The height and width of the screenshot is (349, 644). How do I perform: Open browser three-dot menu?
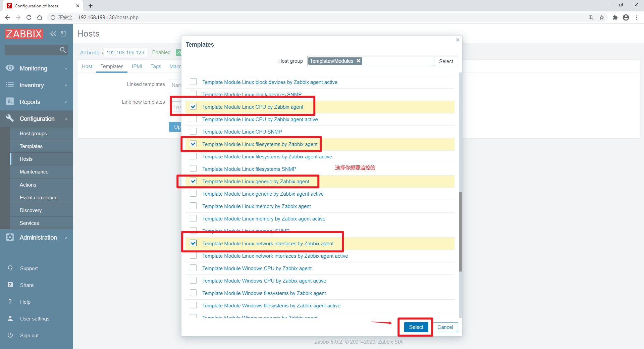click(x=637, y=17)
